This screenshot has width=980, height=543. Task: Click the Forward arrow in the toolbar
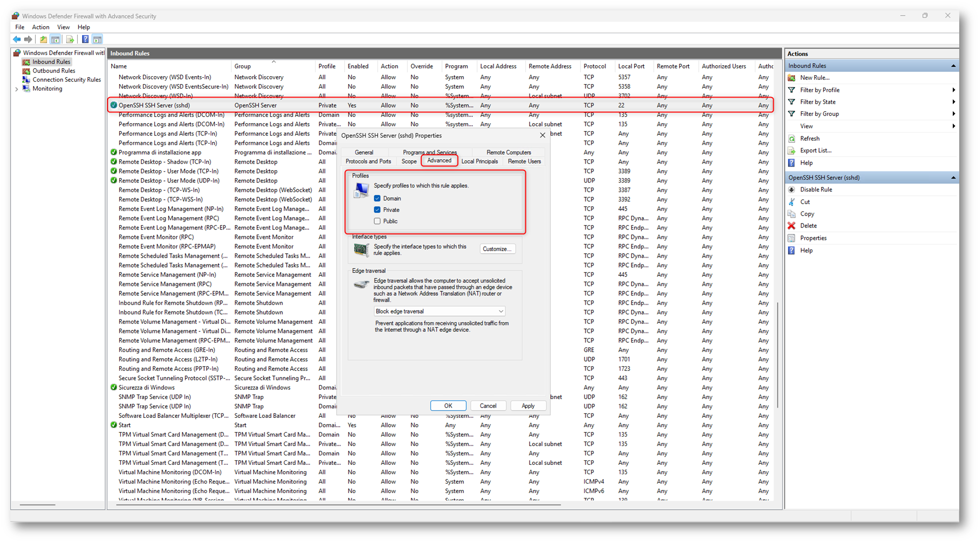[28, 40]
